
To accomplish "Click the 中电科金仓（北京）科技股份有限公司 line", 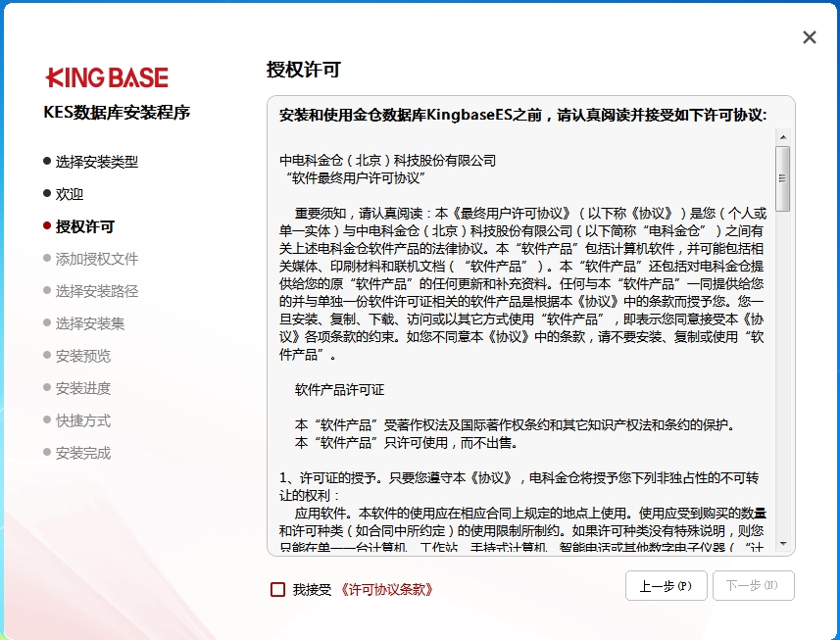I will pyautogui.click(x=387, y=161).
